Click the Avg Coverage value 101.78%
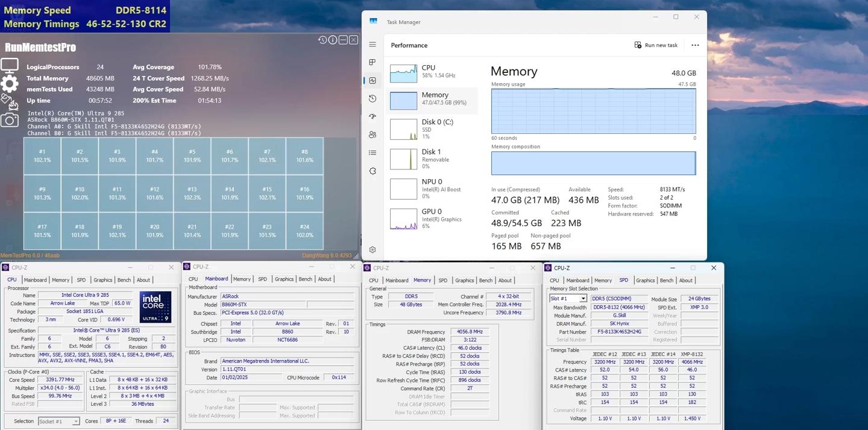The image size is (868, 430). point(210,67)
